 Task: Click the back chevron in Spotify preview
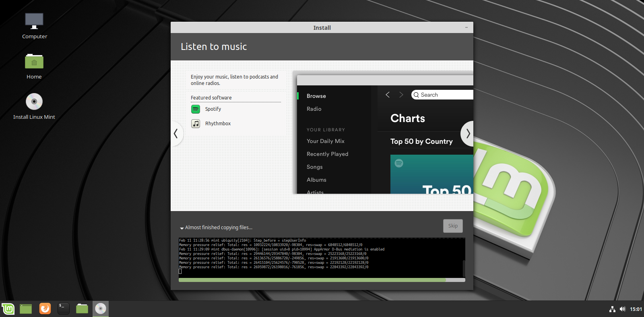pos(388,95)
